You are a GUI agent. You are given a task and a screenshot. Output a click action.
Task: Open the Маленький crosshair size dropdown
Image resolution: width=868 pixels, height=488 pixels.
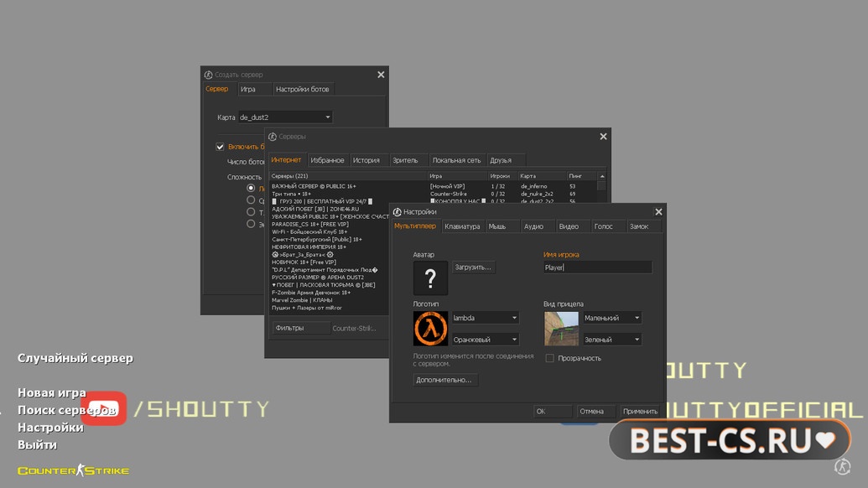pyautogui.click(x=612, y=318)
